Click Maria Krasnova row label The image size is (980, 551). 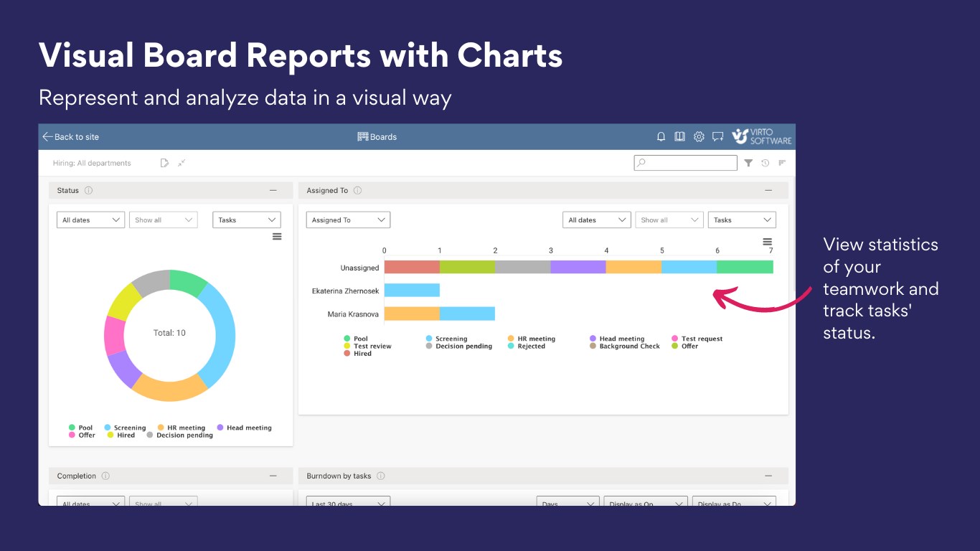[353, 314]
